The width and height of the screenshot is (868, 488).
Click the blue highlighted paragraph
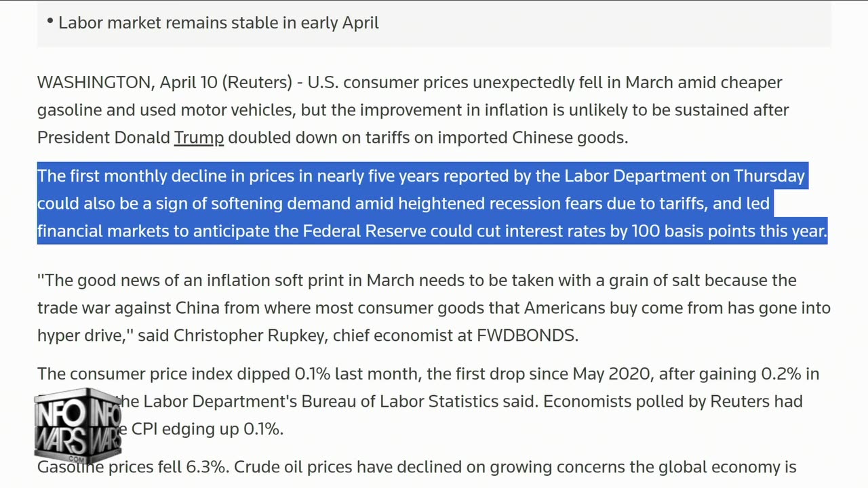432,203
